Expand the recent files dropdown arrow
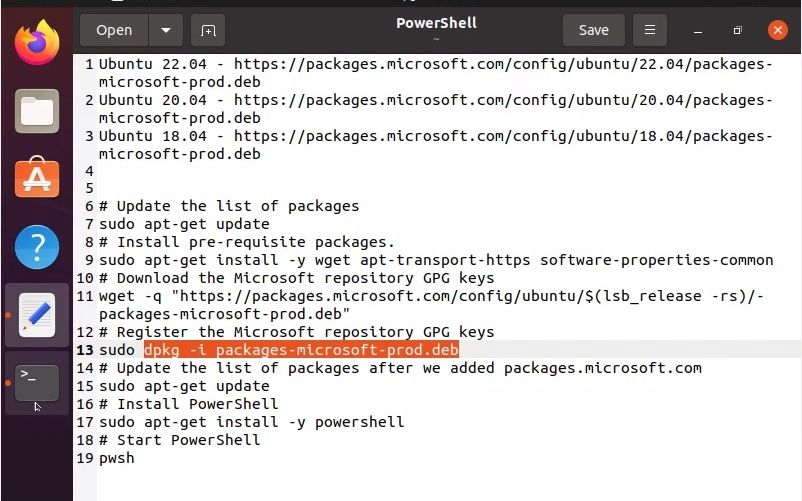The height and width of the screenshot is (501, 802). pos(165,30)
